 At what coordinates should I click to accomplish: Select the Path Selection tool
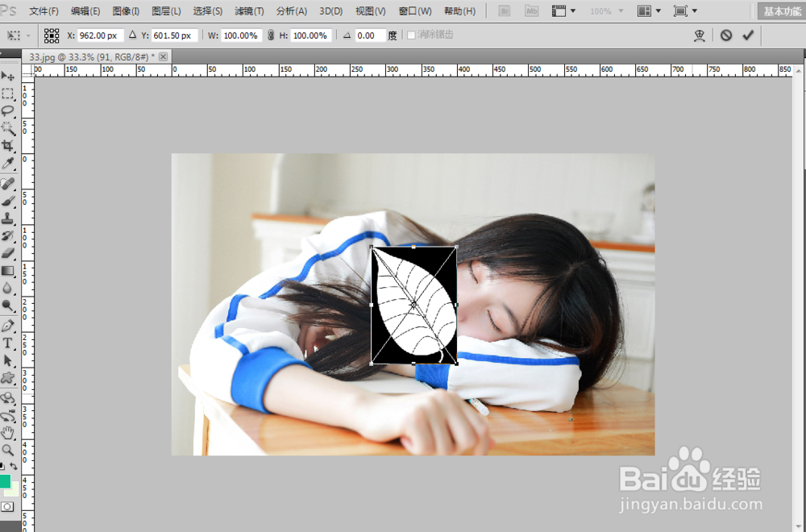pyautogui.click(x=8, y=360)
